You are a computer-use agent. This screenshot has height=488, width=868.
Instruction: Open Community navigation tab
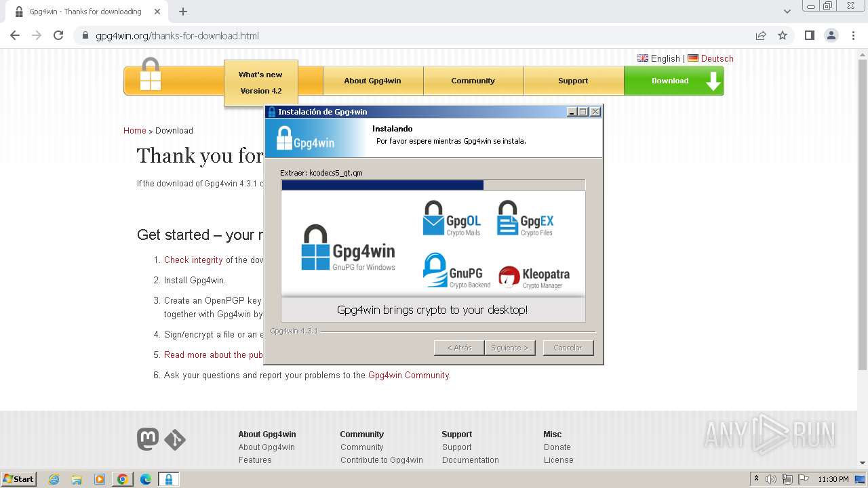[x=473, y=81]
